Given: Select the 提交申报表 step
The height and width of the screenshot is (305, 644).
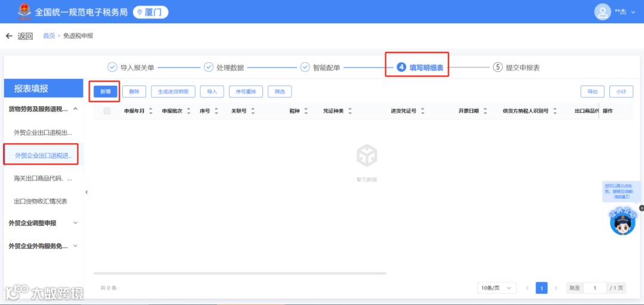Looking at the screenshot, I should (x=516, y=67).
